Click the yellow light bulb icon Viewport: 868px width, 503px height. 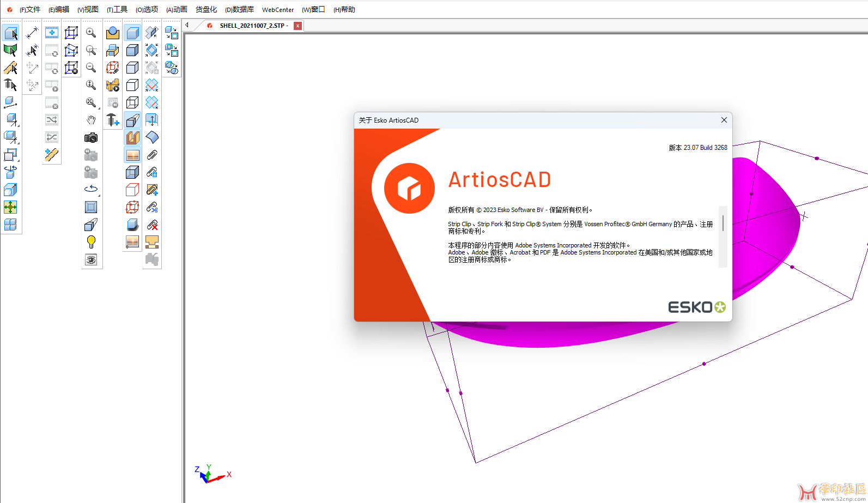91,241
